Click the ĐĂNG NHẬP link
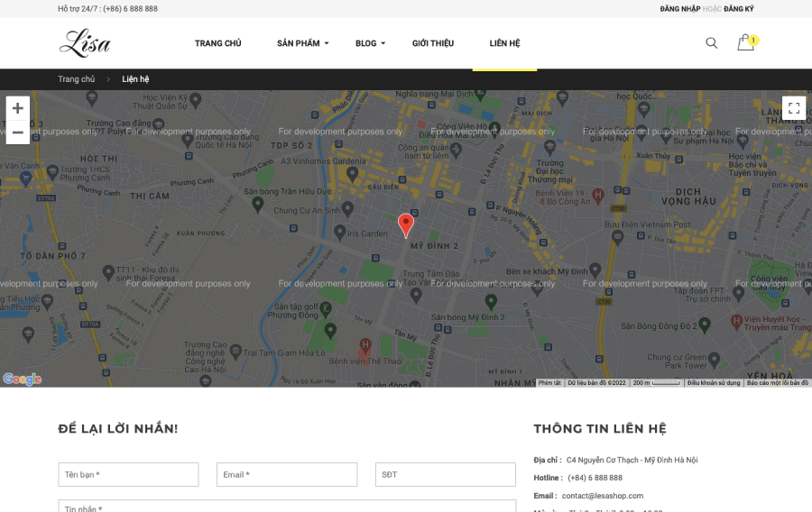 coord(680,9)
